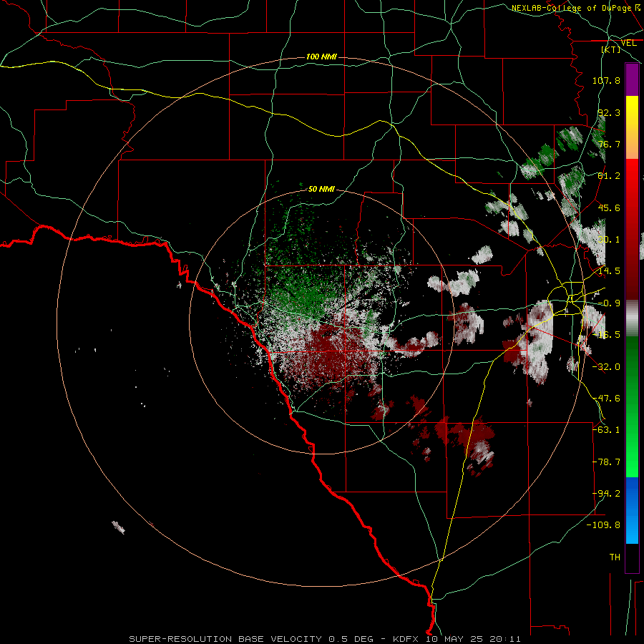Click the blue segment of the velocity color bar
The width and height of the screenshot is (644, 644).
click(632, 510)
